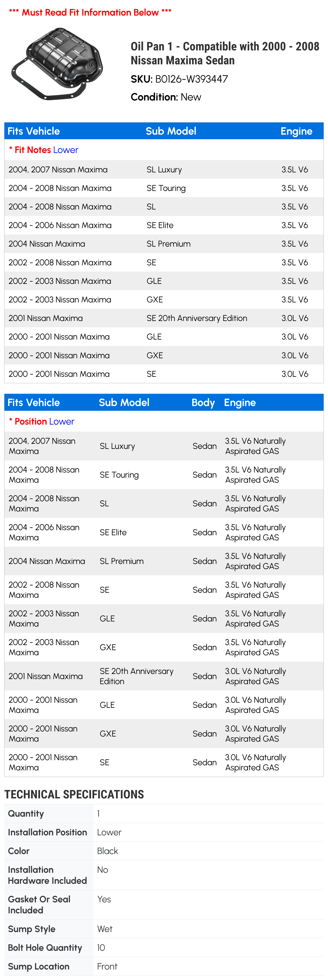Click the 'Must Read Fit Information Below' notice
The image size is (328, 980).
[x=90, y=12]
